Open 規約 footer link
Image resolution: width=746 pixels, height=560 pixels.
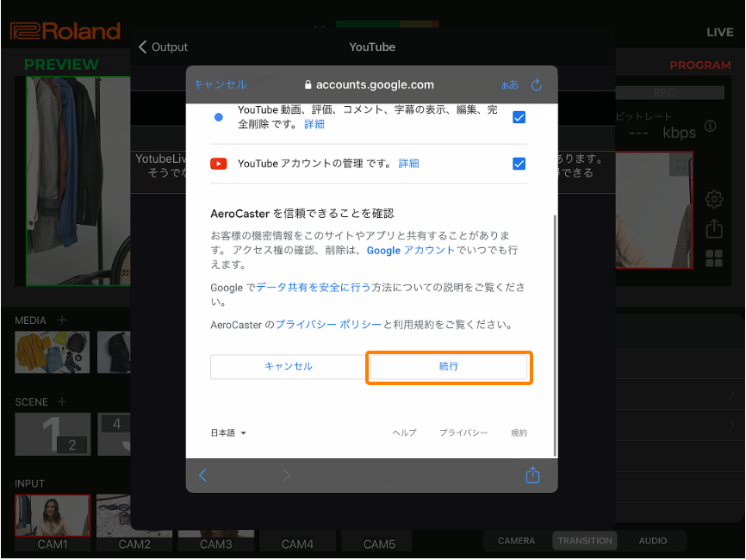pyautogui.click(x=519, y=433)
